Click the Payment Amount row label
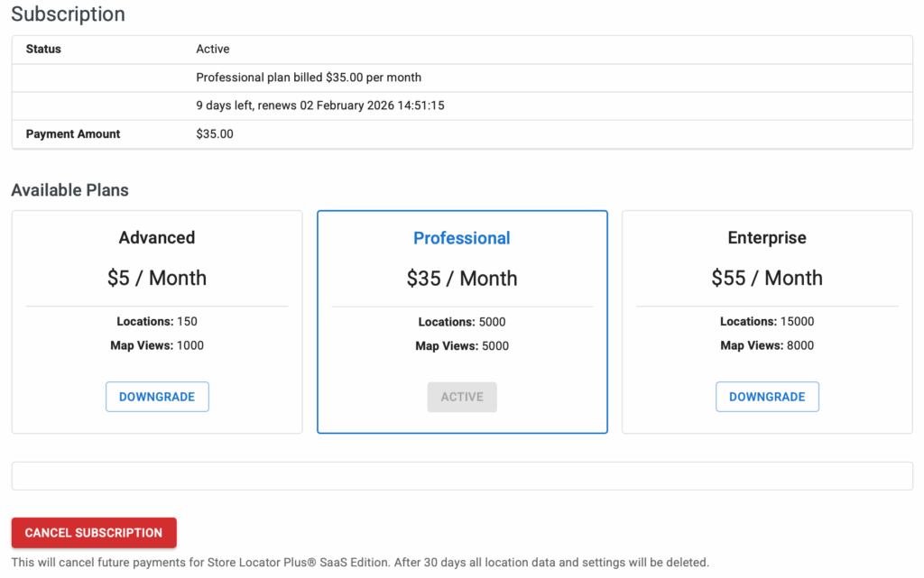The height and width of the screenshot is (578, 924). (73, 134)
